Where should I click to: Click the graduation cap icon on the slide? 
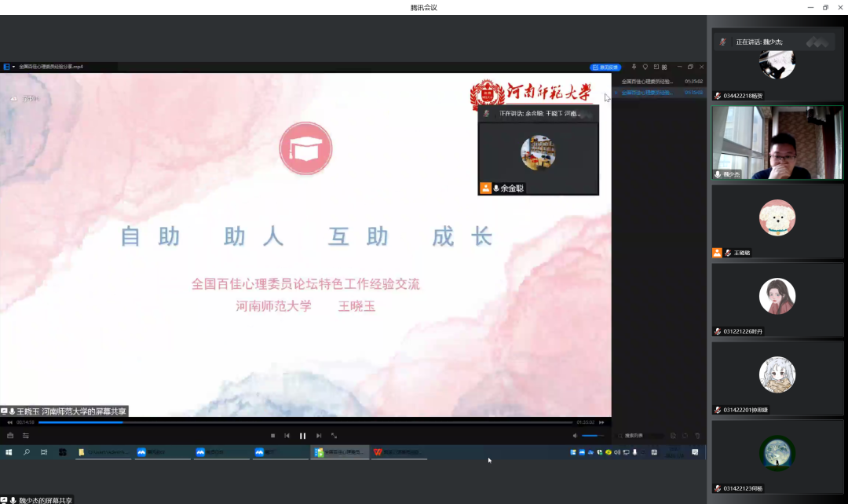tap(305, 148)
